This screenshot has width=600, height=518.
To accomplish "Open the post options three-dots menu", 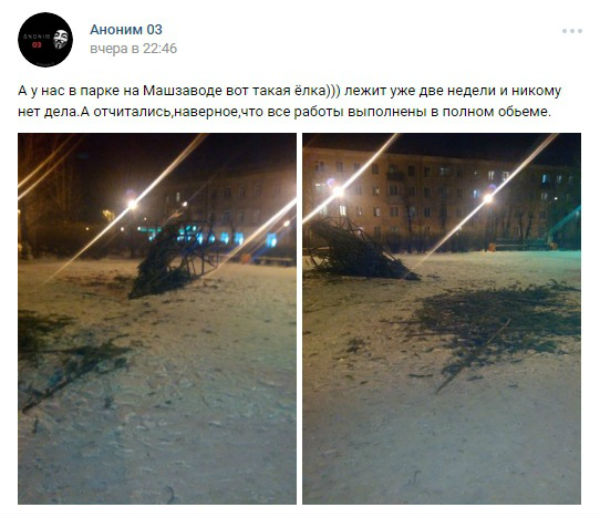I will [572, 31].
